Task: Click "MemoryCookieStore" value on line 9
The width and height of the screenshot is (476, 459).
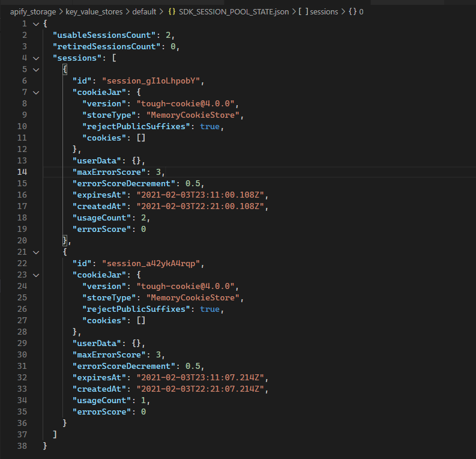Action: click(193, 115)
